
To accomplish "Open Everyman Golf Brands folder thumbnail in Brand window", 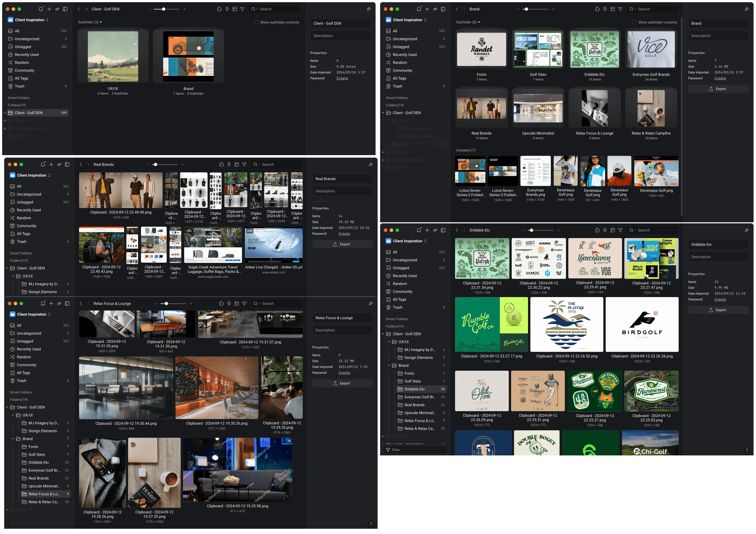I will [x=651, y=49].
